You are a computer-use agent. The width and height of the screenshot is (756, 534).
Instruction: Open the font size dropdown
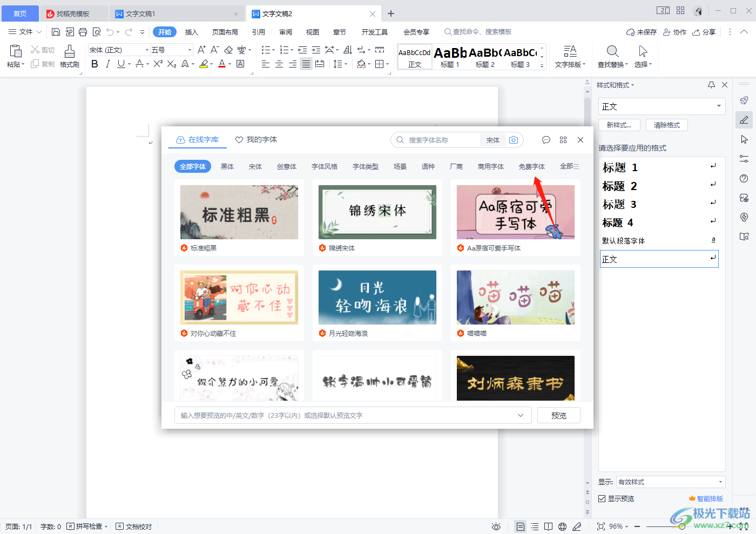tap(190, 50)
